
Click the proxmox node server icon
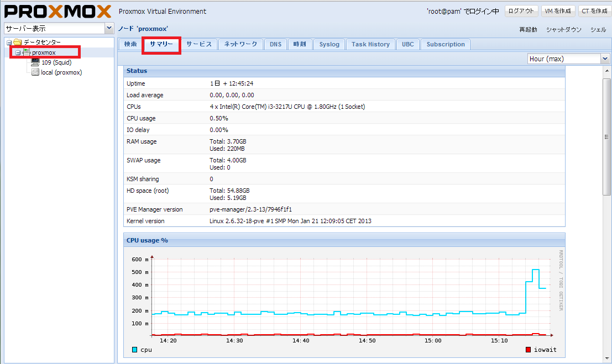coord(27,52)
